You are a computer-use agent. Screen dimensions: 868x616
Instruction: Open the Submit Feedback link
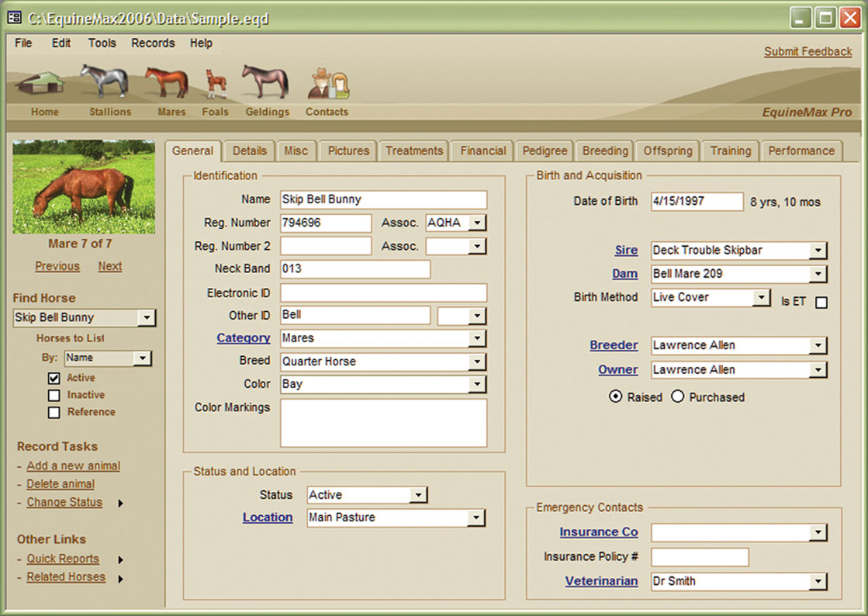pyautogui.click(x=807, y=51)
